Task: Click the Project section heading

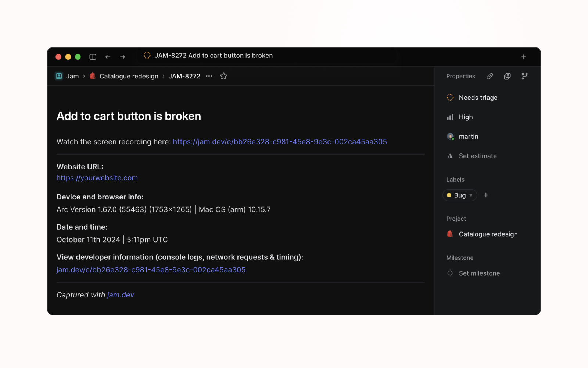Action: [x=456, y=219]
